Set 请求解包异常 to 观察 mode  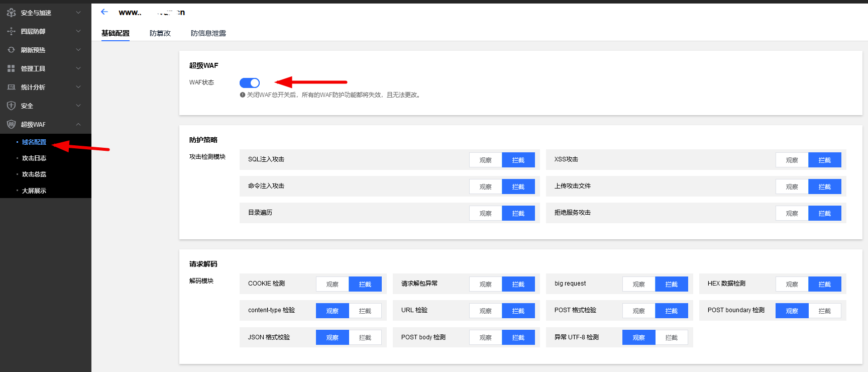[x=486, y=284]
